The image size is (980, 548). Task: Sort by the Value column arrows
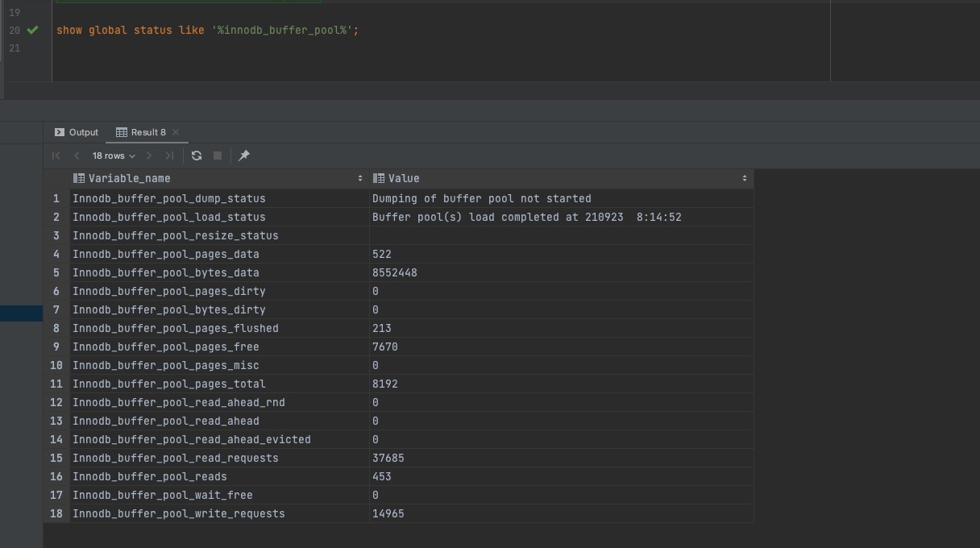point(745,178)
